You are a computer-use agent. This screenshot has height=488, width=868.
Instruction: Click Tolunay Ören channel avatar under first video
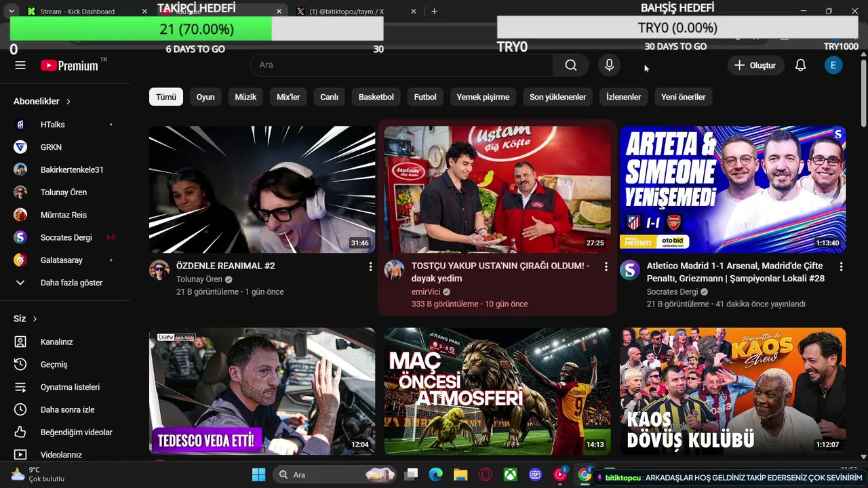(159, 270)
